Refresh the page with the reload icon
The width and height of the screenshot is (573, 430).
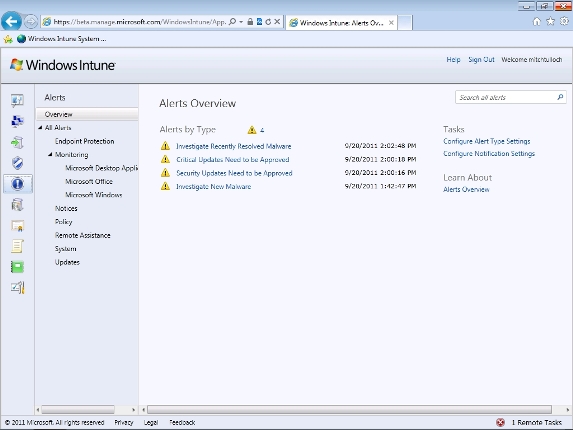coord(268,22)
